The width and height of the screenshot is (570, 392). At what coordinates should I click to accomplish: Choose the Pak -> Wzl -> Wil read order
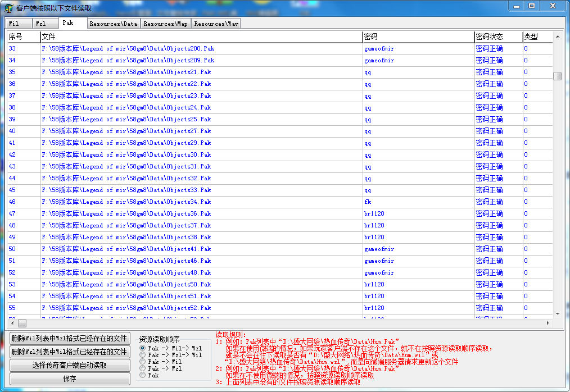tap(143, 355)
